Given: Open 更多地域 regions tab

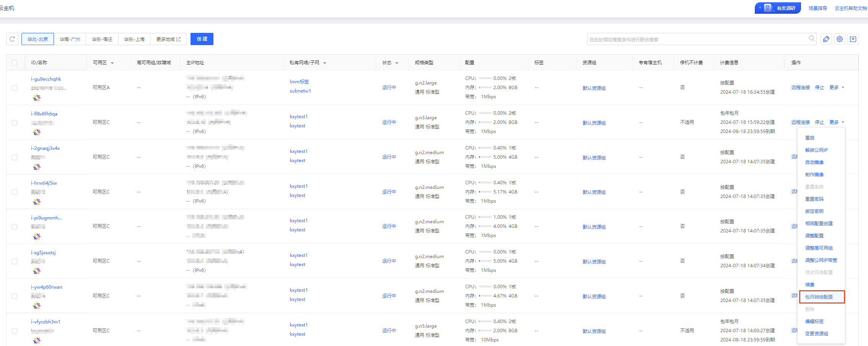Looking at the screenshot, I should (168, 39).
